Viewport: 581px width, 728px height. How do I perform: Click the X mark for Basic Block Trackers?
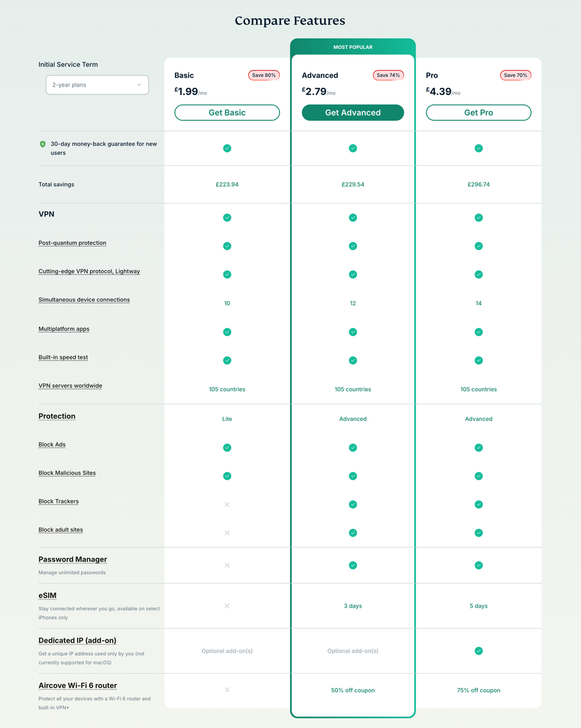pyautogui.click(x=227, y=505)
